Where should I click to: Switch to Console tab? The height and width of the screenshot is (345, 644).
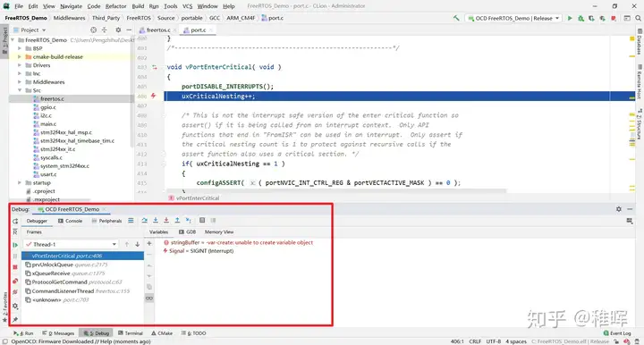pos(71,221)
